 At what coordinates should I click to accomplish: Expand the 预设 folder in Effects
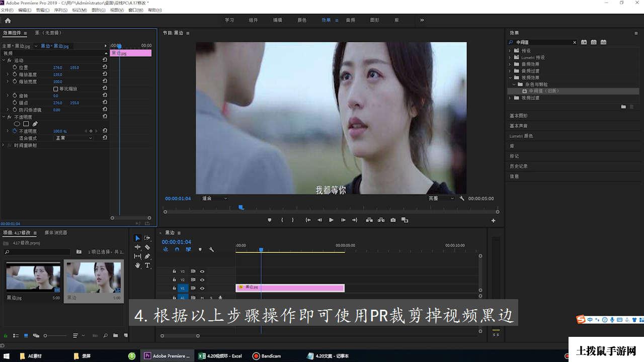pyautogui.click(x=509, y=51)
